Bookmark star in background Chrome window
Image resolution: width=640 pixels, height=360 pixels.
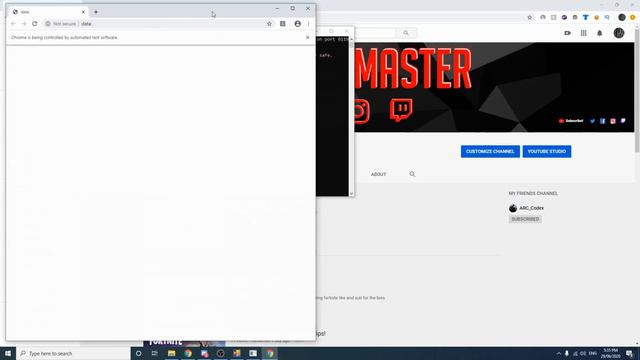point(529,18)
